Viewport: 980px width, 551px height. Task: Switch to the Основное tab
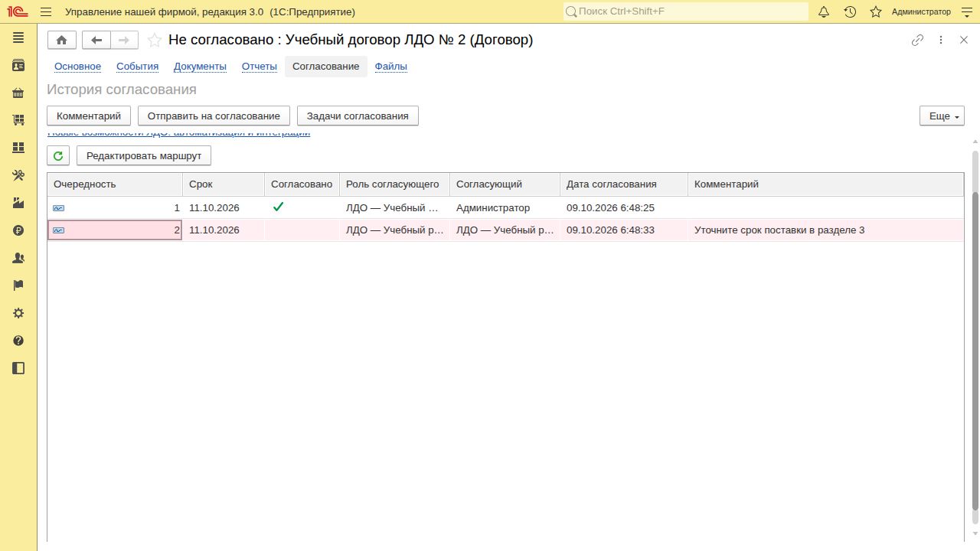(x=77, y=67)
